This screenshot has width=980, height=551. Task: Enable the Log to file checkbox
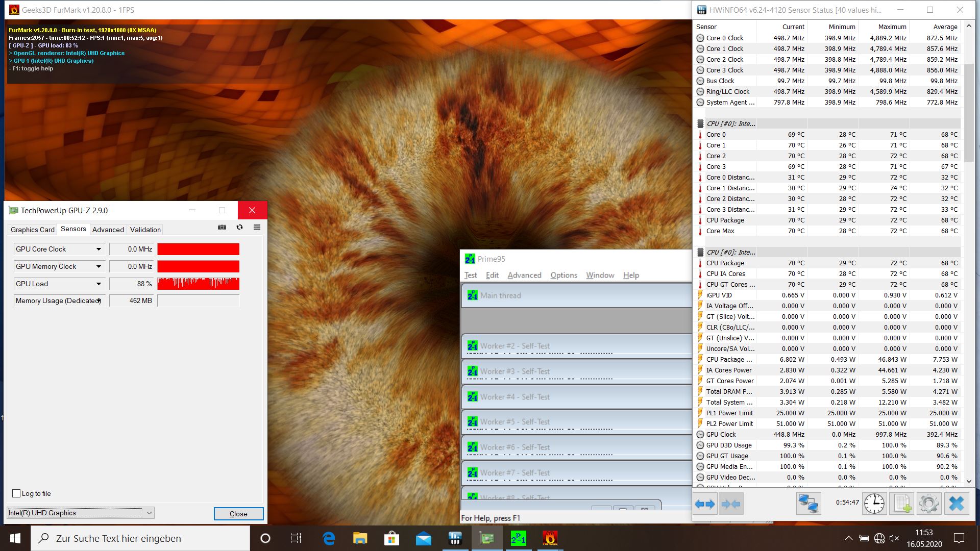tap(16, 493)
